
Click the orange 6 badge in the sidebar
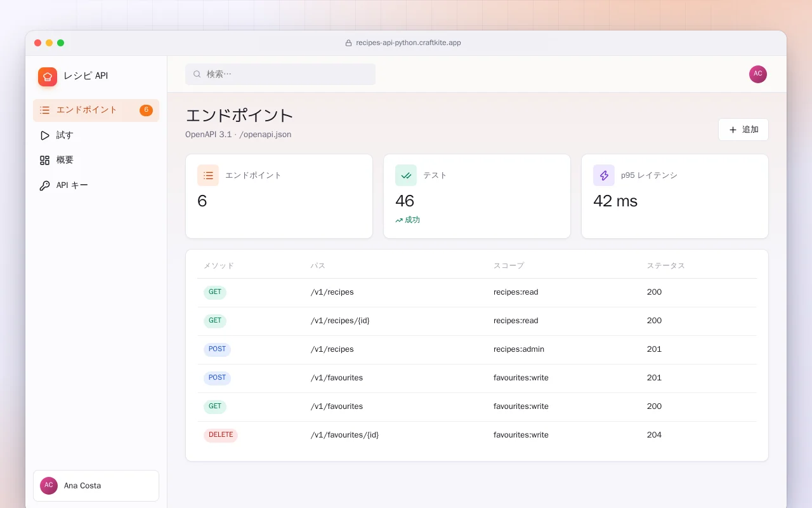(x=146, y=110)
